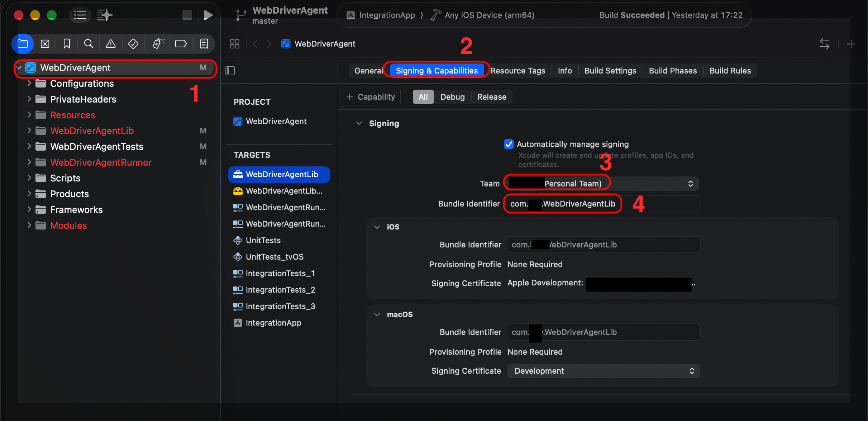Click the related items grid icon

(x=234, y=44)
